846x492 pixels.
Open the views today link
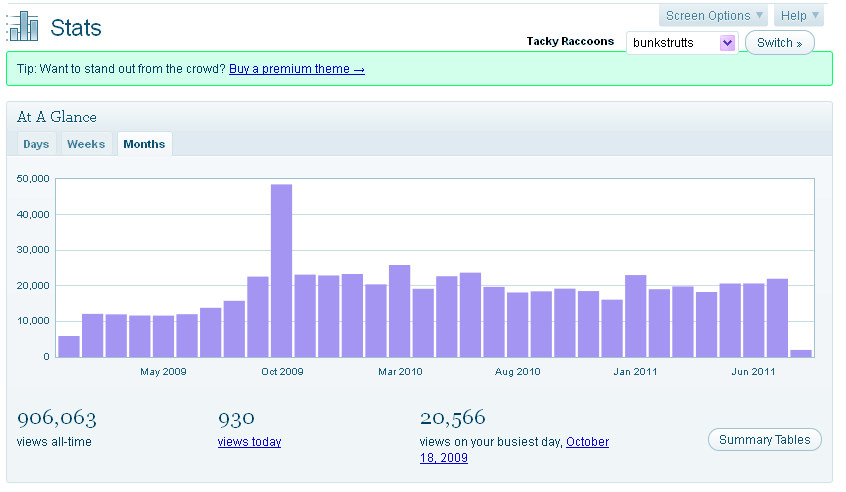coord(249,441)
